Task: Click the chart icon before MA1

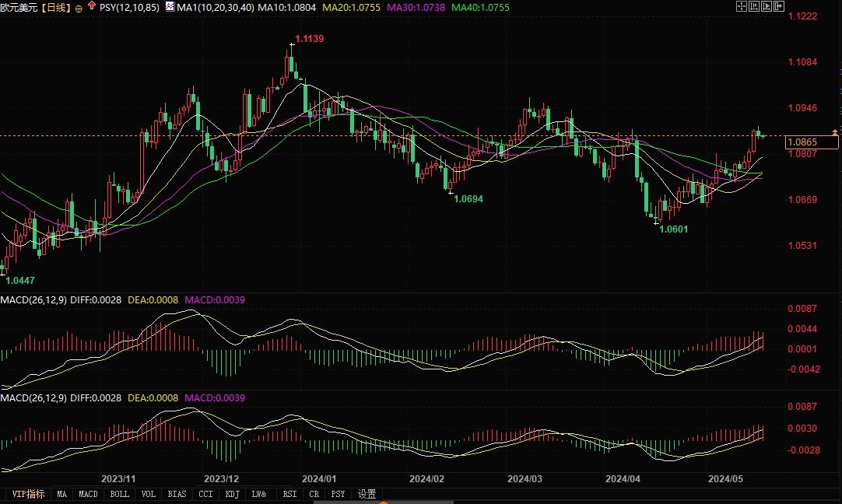Action: (x=170, y=7)
